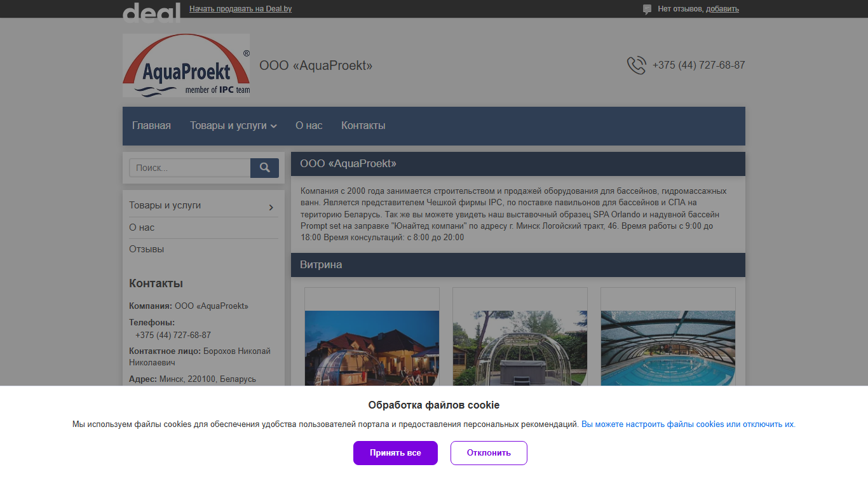
Task: Expand sidebar Товары и услуги chevron arrow
Action: (271, 207)
